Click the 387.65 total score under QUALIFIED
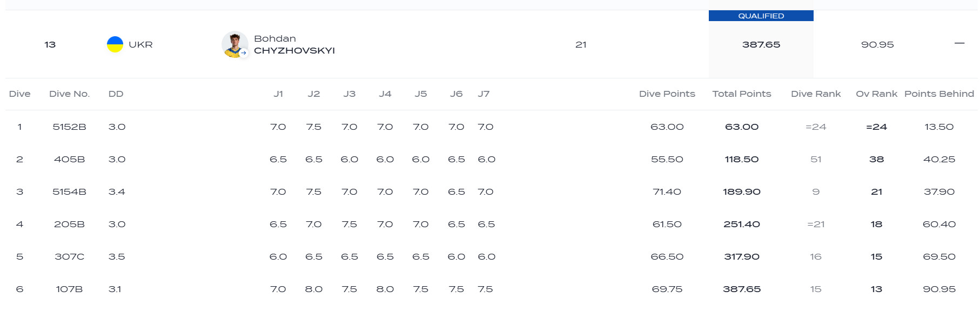Screen dimensions: 980x317 click(761, 44)
